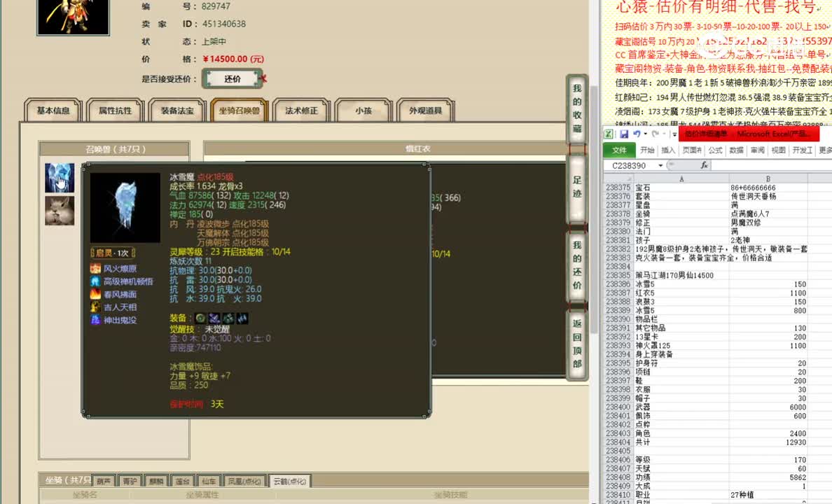Open the Excel 开发工具 ribbon tab
Screen dimensions: 832x504
click(x=803, y=150)
